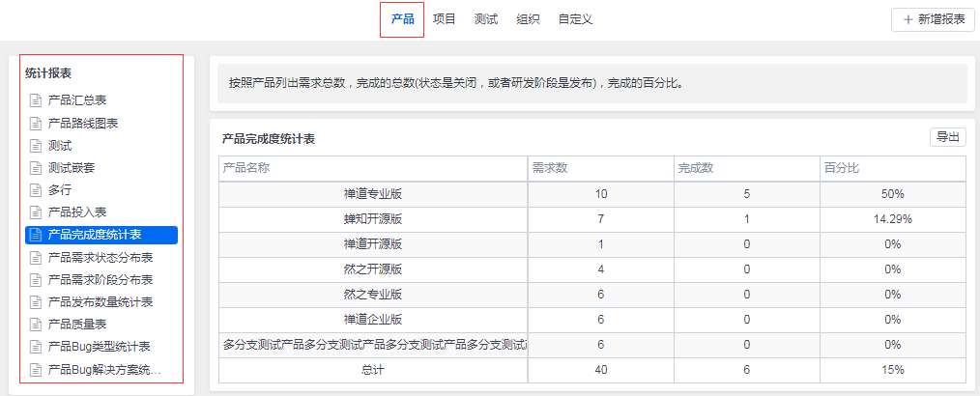Open the 测试 top navigation tab

486,19
